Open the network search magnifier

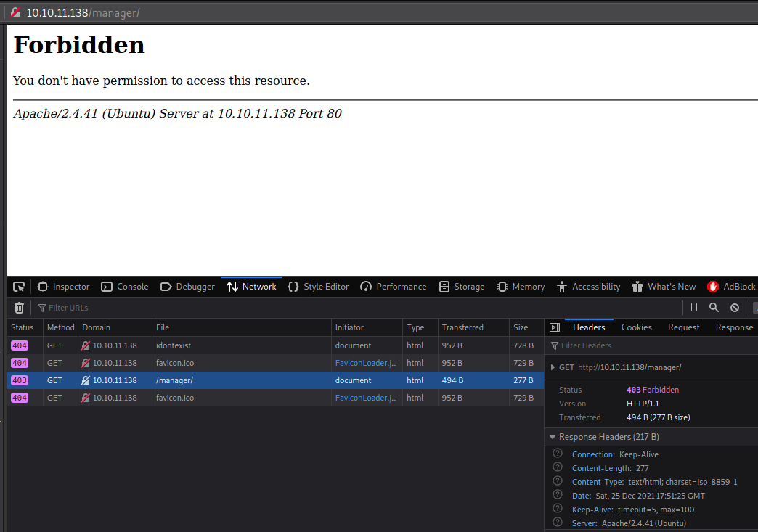[x=714, y=308]
